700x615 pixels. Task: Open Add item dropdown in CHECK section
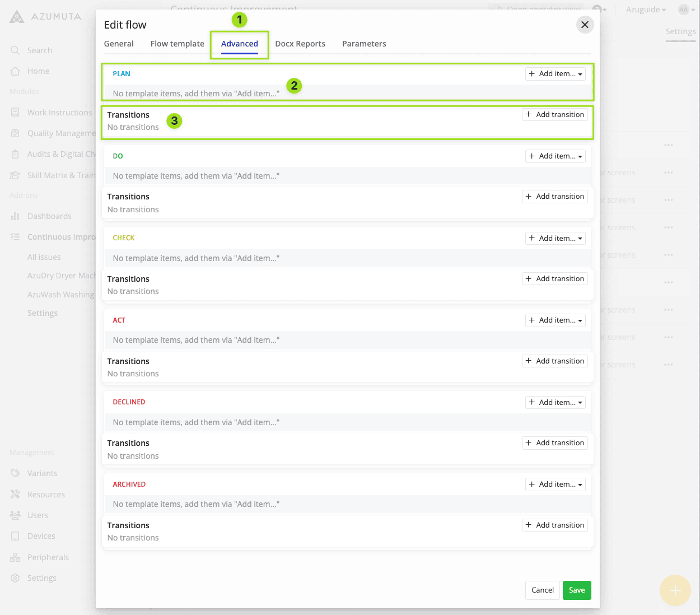(x=555, y=238)
